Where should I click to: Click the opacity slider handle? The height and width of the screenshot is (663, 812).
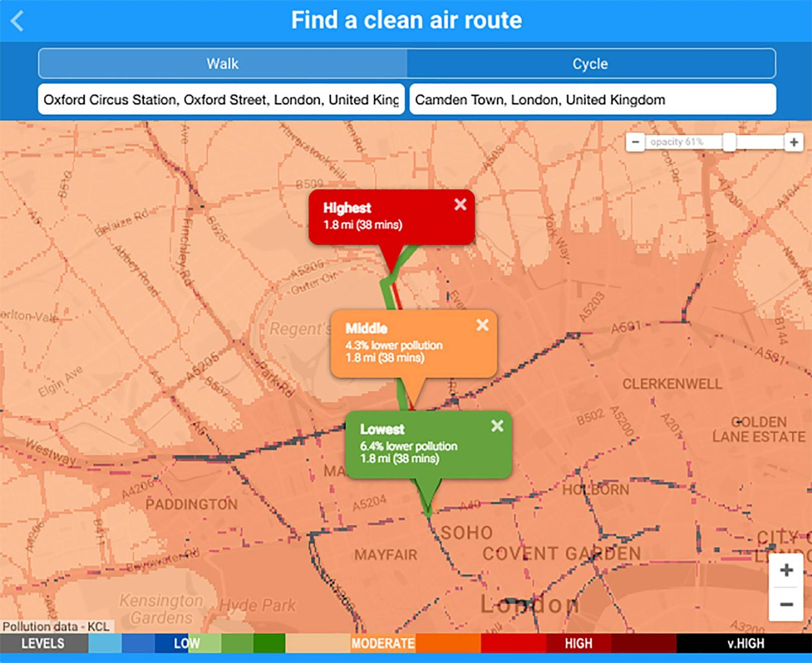pyautogui.click(x=729, y=142)
